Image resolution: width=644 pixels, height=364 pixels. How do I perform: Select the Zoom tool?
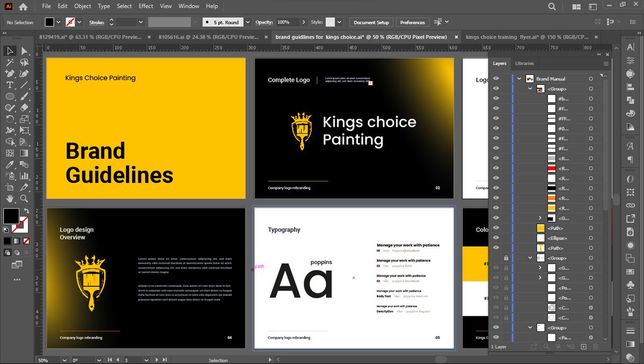point(24,199)
